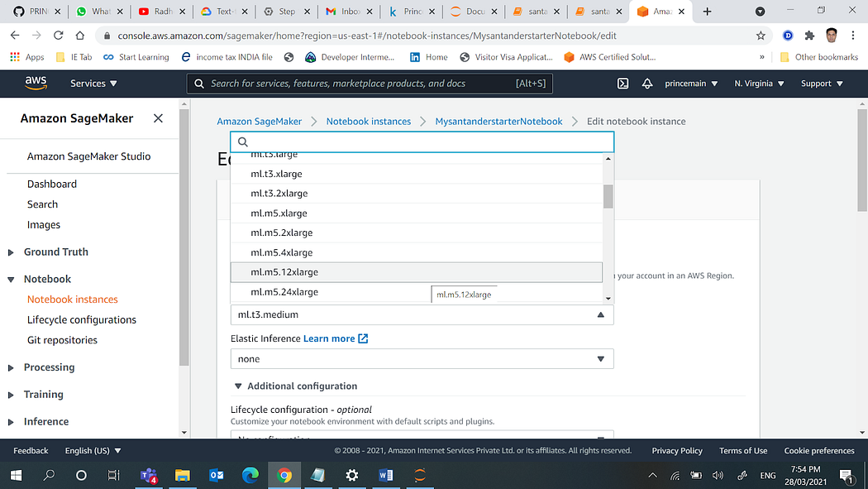Bookmark this page with star icon
The height and width of the screenshot is (489, 868).
tap(761, 36)
